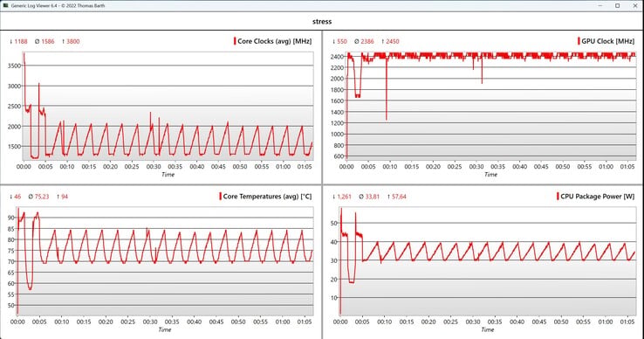Maximize the Generic Log Viewer window
Image resolution: width=644 pixels, height=339 pixels.
click(x=617, y=5)
